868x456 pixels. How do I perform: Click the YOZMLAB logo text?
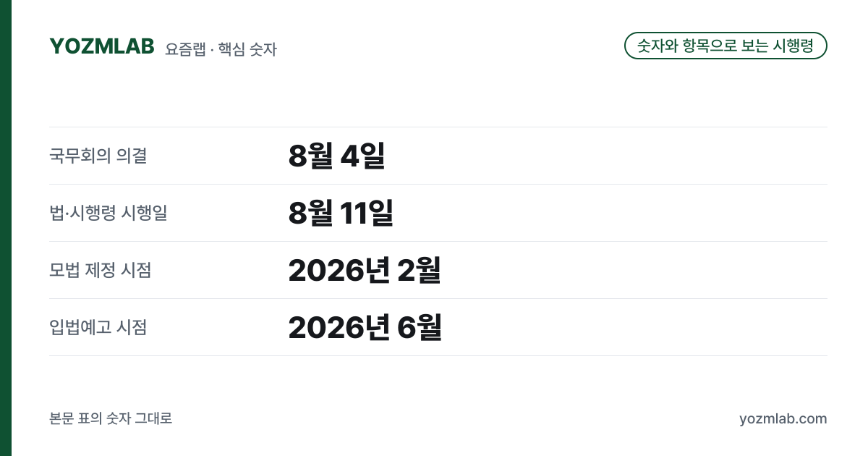pyautogui.click(x=102, y=46)
